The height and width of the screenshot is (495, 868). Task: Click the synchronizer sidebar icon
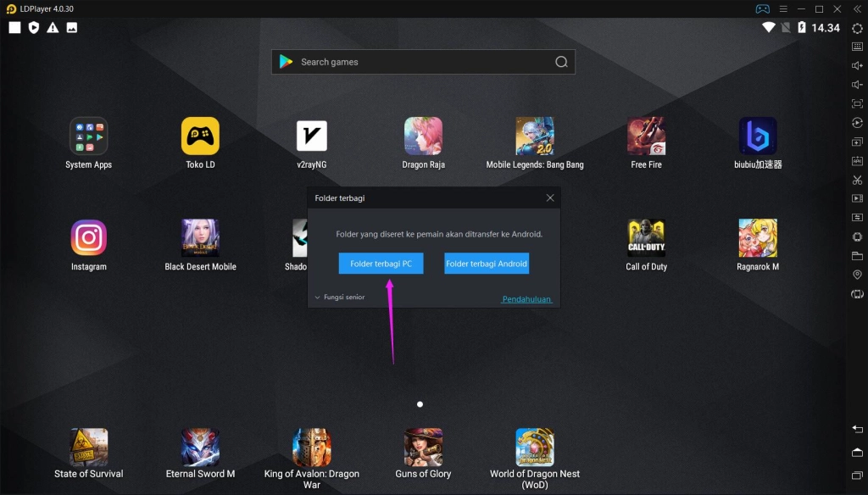point(857,217)
